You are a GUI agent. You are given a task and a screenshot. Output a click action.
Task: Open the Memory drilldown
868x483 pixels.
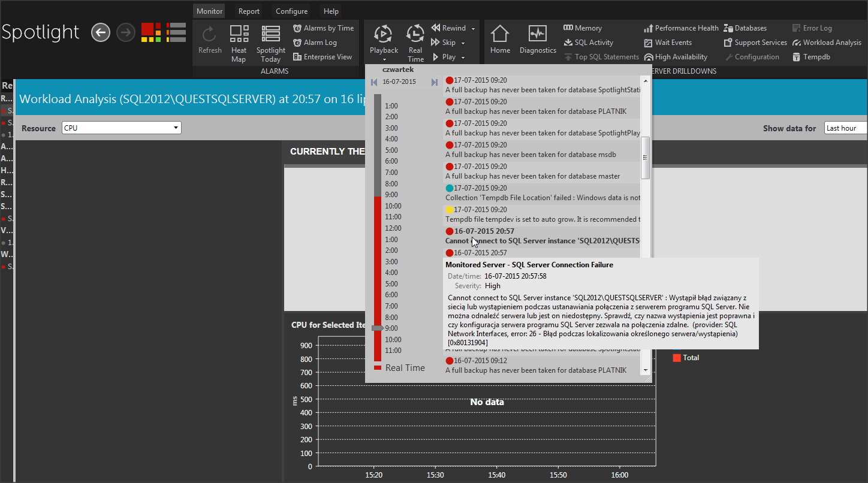583,28
